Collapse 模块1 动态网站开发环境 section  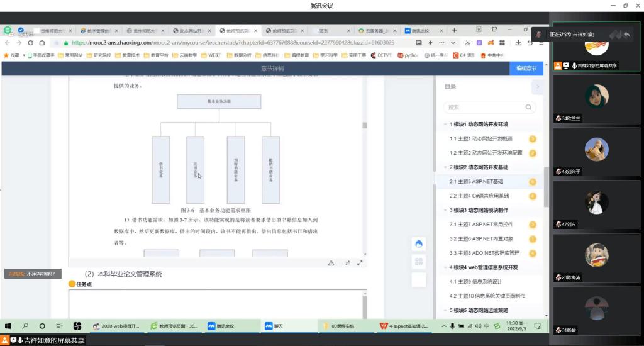point(445,125)
